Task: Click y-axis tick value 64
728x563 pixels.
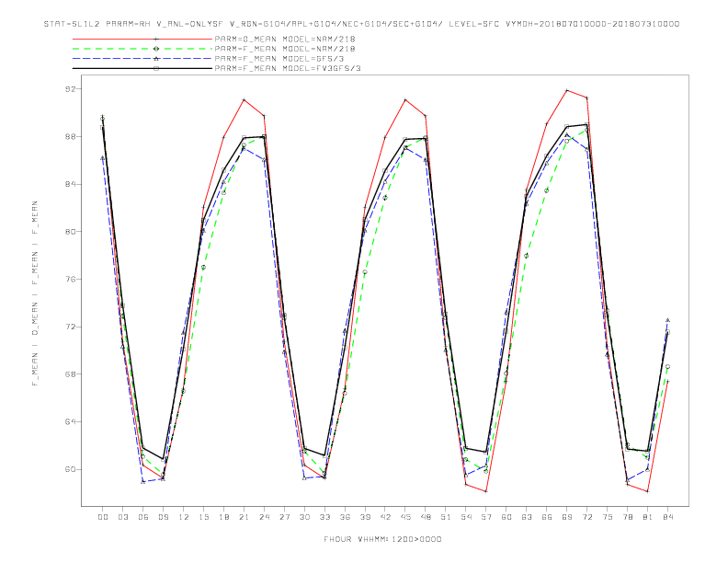Action: (71, 421)
